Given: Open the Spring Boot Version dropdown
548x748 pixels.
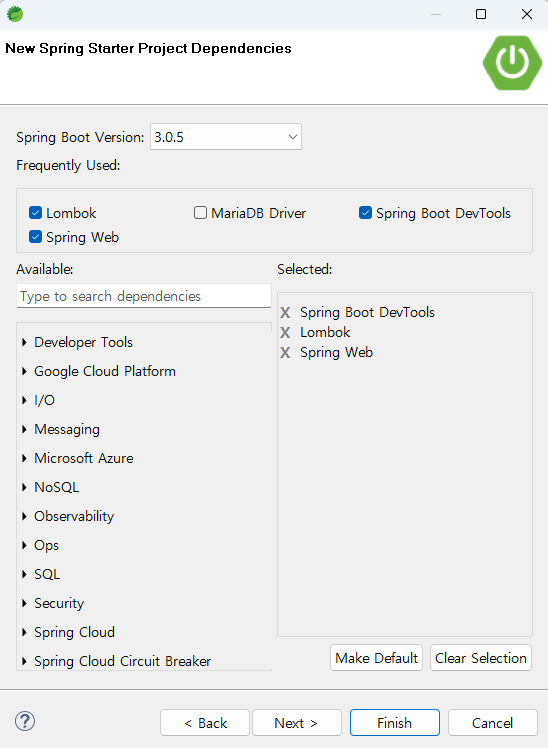Looking at the screenshot, I should [x=226, y=137].
